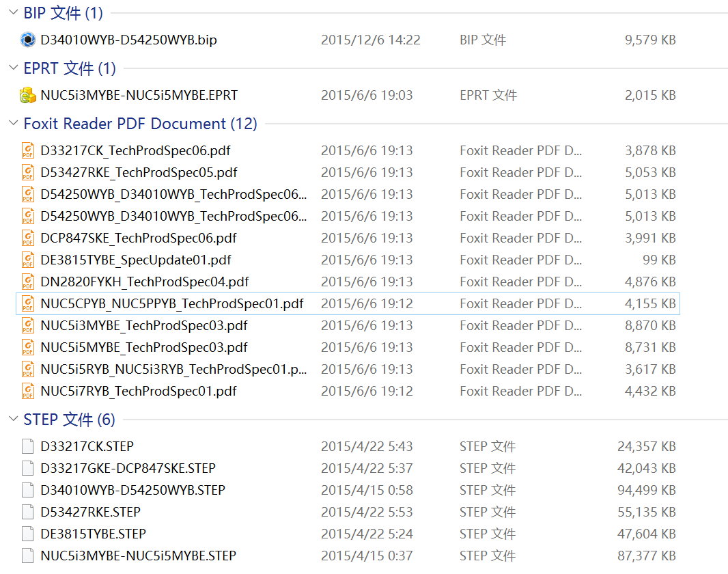Click PDF icon of DE3815TYBE_SpecUpdate01.pdf
The height and width of the screenshot is (574, 728).
[x=28, y=260]
